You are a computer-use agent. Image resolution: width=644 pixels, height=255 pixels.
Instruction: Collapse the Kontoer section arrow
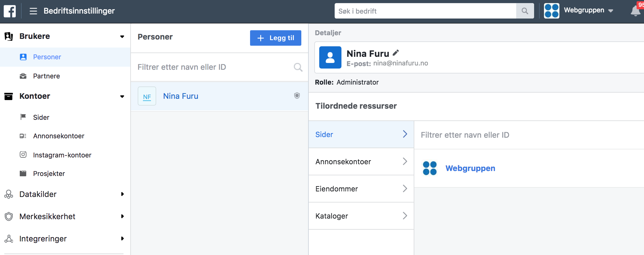coord(122,97)
